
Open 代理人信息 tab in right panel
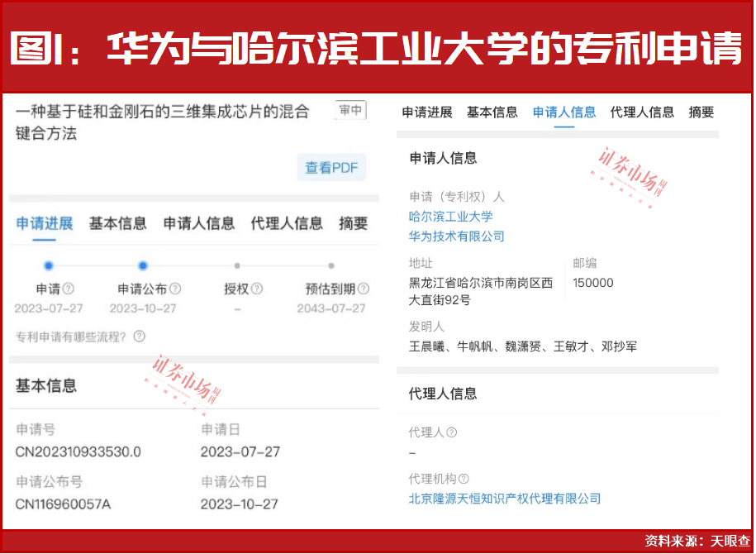642,112
